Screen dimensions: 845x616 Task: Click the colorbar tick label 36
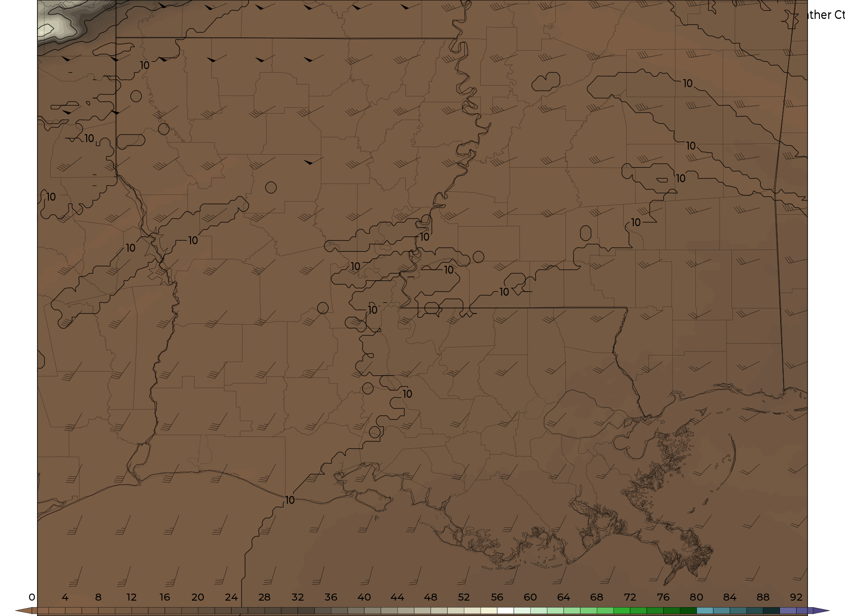[x=331, y=597]
